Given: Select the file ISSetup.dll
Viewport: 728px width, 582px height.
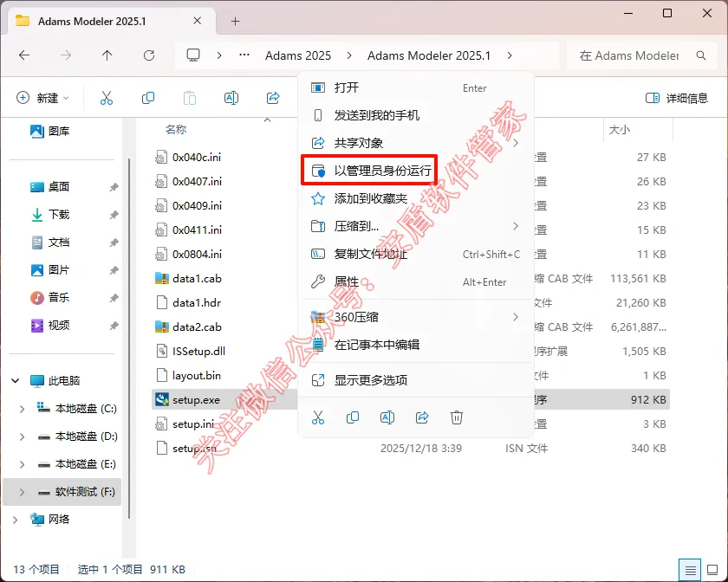Looking at the screenshot, I should point(198,352).
